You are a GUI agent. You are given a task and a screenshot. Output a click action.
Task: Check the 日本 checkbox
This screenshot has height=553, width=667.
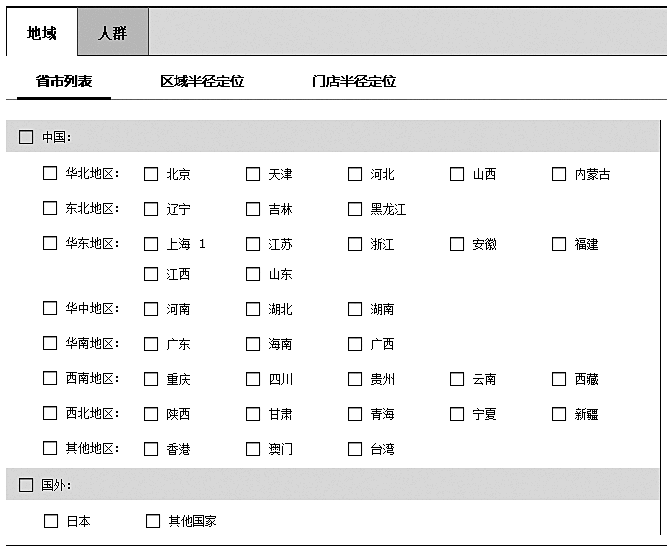pyautogui.click(x=51, y=521)
